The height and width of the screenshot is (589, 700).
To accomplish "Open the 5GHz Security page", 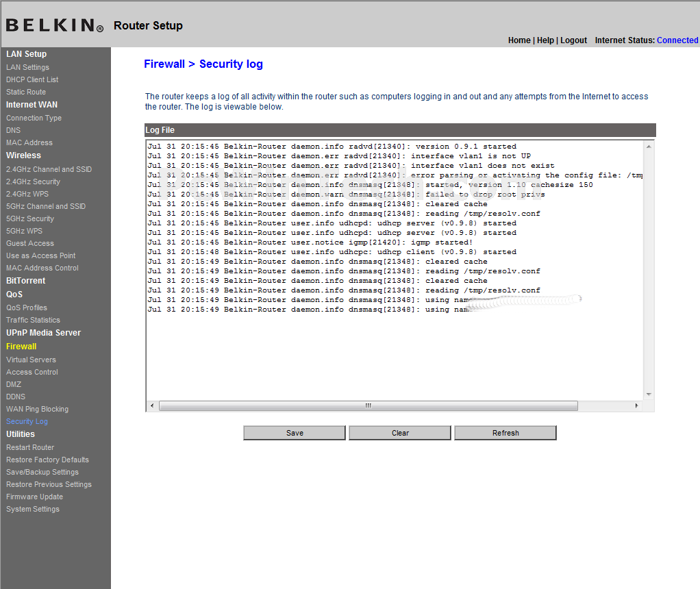I will tap(30, 218).
